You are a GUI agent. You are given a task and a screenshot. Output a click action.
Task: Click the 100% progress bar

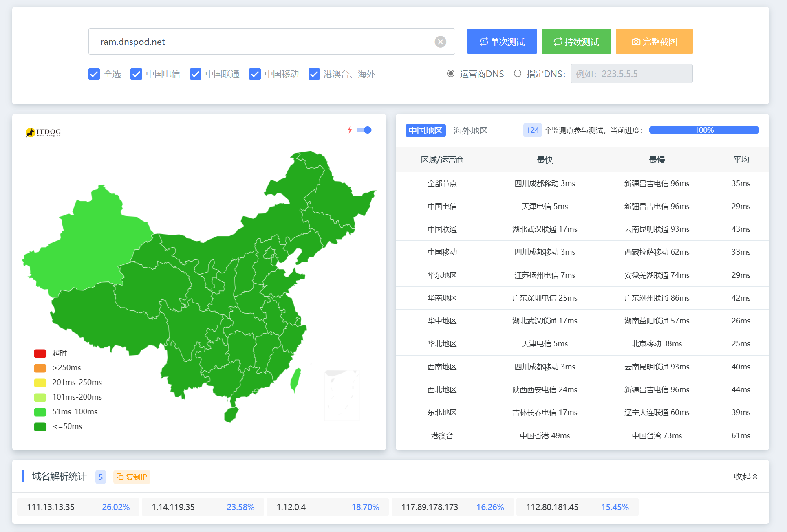[704, 130]
